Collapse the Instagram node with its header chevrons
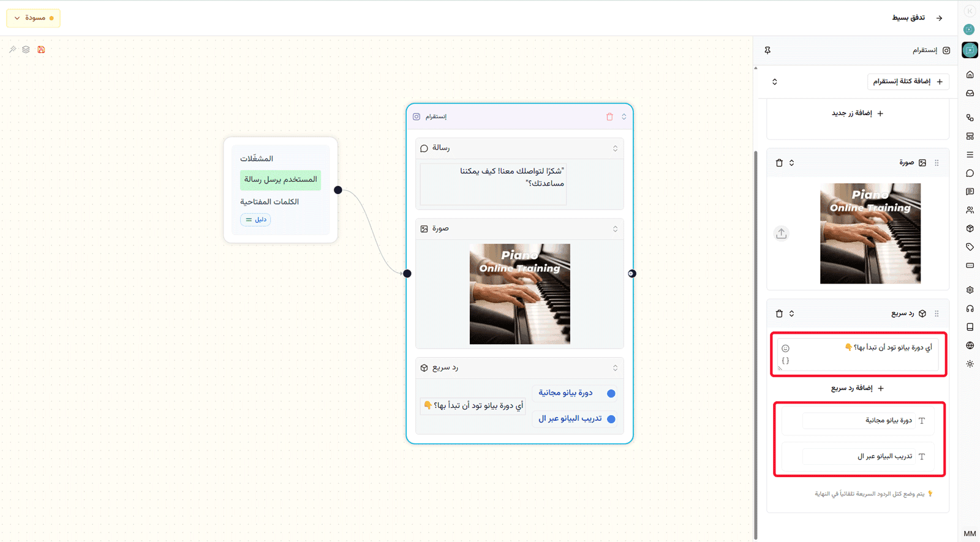980x542 pixels. (x=624, y=116)
